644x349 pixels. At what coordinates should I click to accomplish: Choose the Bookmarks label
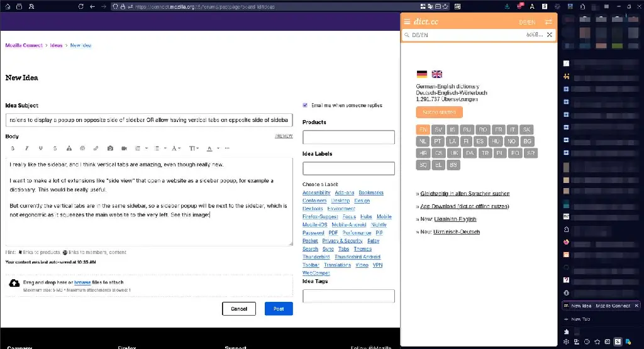coord(371,192)
